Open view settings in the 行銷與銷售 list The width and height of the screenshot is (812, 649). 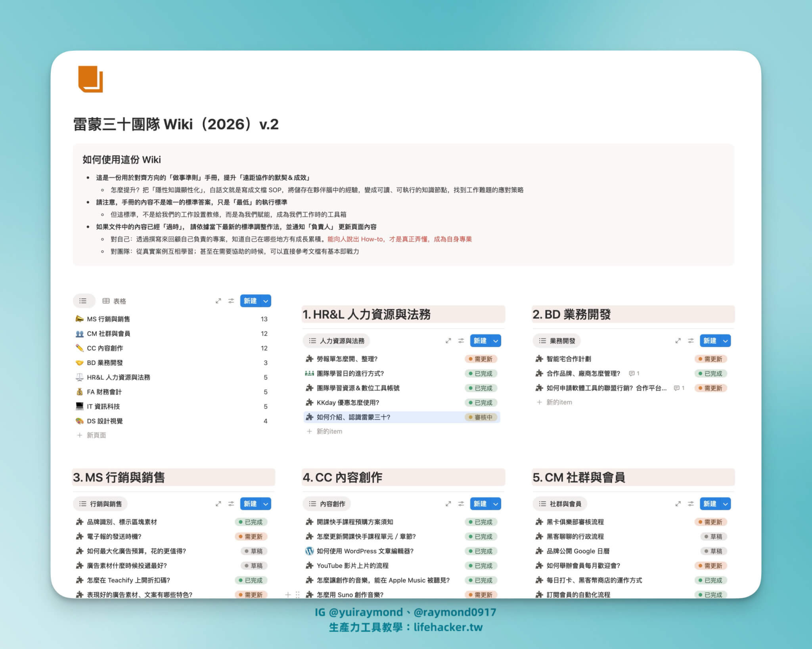pyautogui.click(x=231, y=504)
